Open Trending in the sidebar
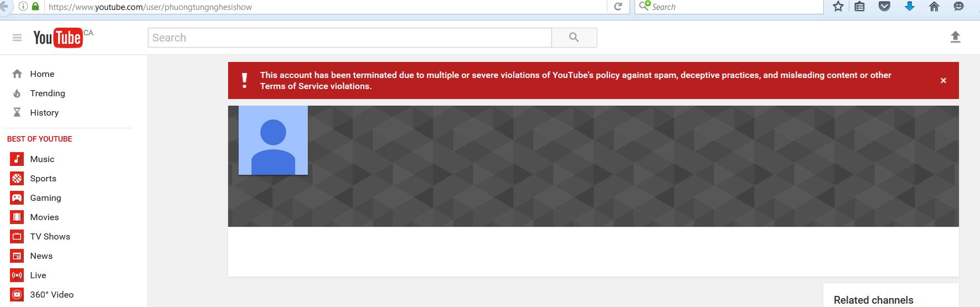Screen dimensions: 980x307 48,93
